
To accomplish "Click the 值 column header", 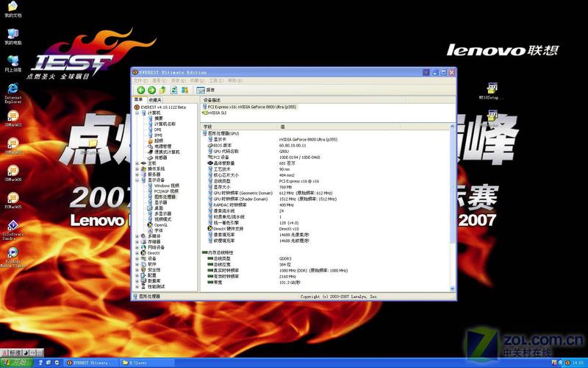I will pyautogui.click(x=339, y=127).
